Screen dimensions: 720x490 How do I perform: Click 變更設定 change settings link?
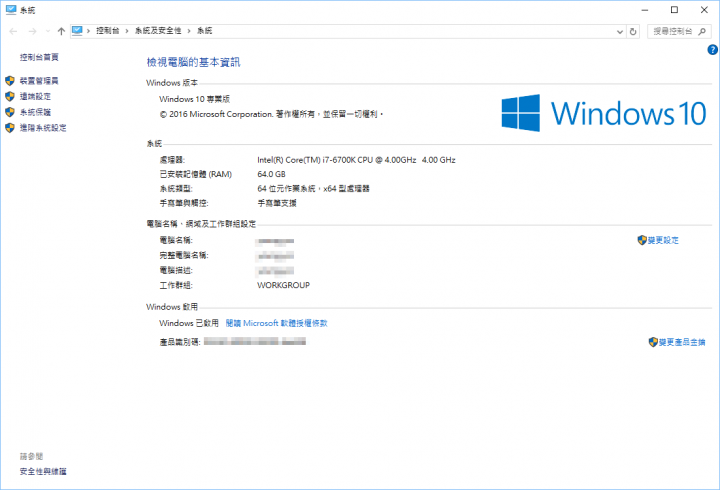tap(663, 240)
